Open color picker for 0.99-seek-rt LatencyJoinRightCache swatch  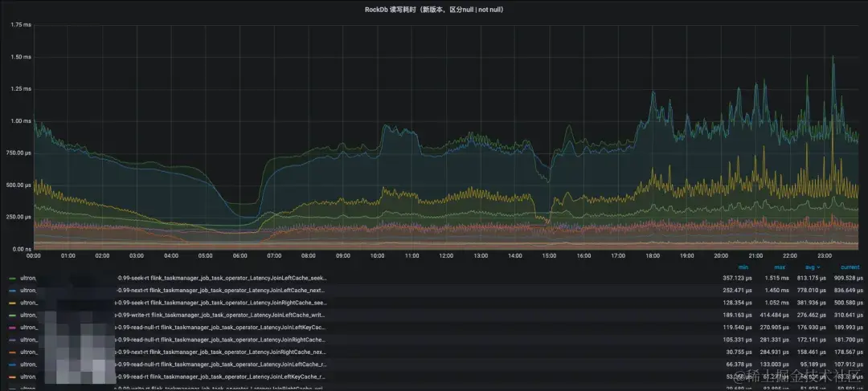tap(12, 303)
